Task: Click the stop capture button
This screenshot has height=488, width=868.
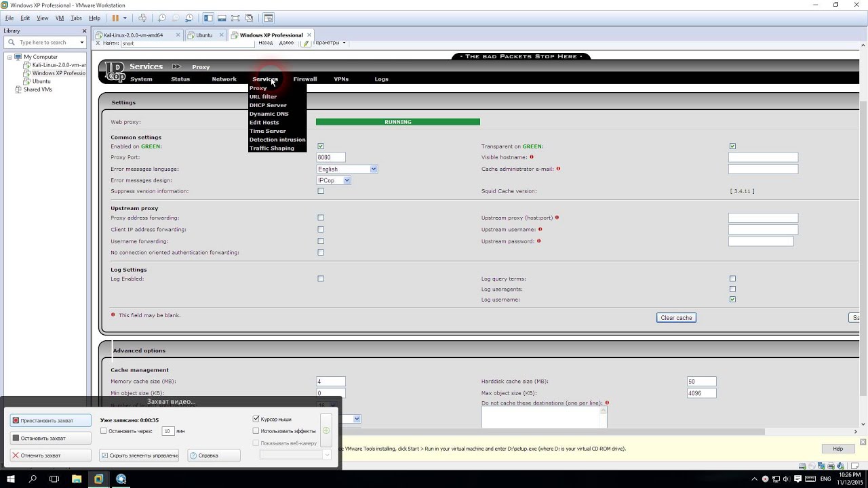Action: (x=51, y=439)
